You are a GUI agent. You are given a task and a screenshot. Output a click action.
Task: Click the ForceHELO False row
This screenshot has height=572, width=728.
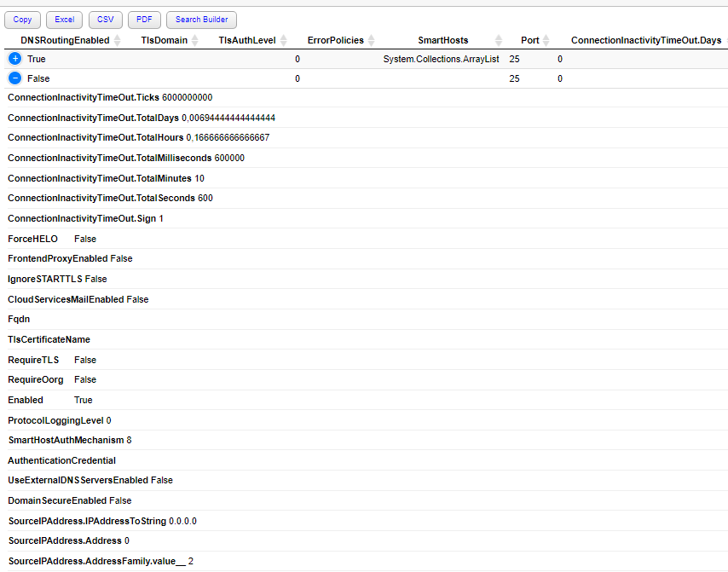tap(366, 239)
